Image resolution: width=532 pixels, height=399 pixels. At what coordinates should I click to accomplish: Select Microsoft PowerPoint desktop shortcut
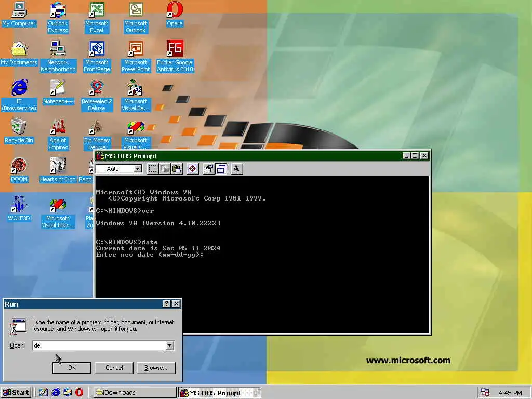point(136,57)
